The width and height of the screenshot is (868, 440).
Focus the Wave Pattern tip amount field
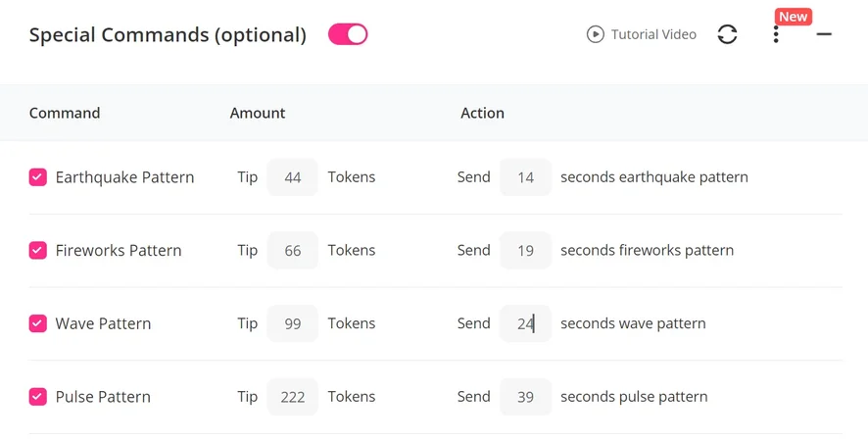coord(292,323)
